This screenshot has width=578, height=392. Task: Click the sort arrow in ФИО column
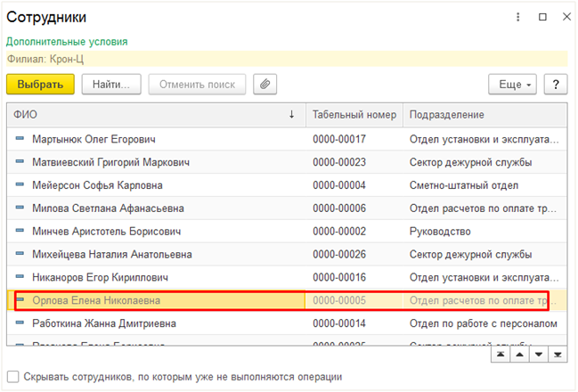pyautogui.click(x=291, y=115)
